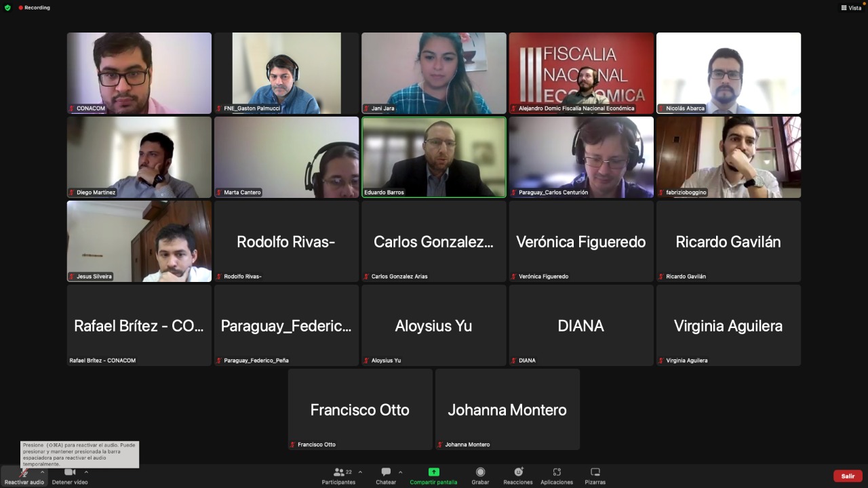Screen dimensions: 868x488
Task: Select Marta Cantero video tile
Action: tap(286, 157)
